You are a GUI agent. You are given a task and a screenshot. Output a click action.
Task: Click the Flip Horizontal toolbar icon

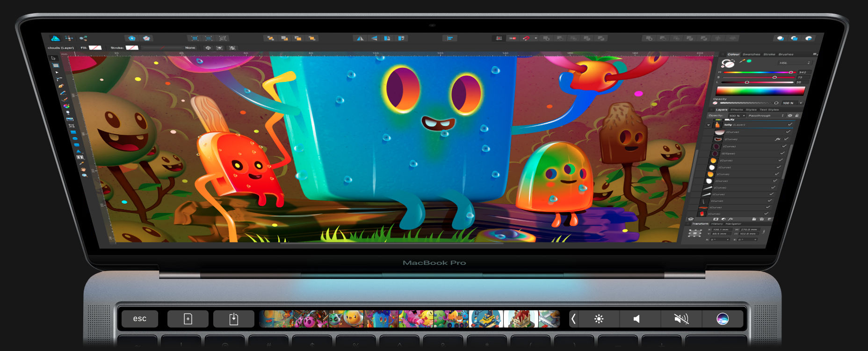(360, 38)
